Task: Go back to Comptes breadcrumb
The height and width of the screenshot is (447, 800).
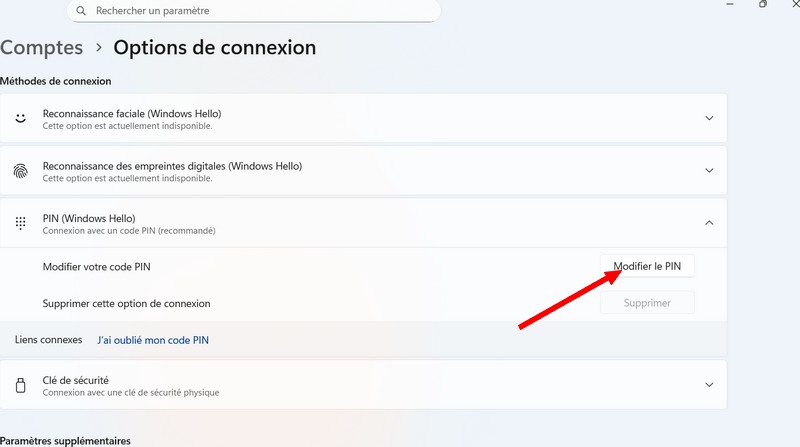Action: click(42, 47)
